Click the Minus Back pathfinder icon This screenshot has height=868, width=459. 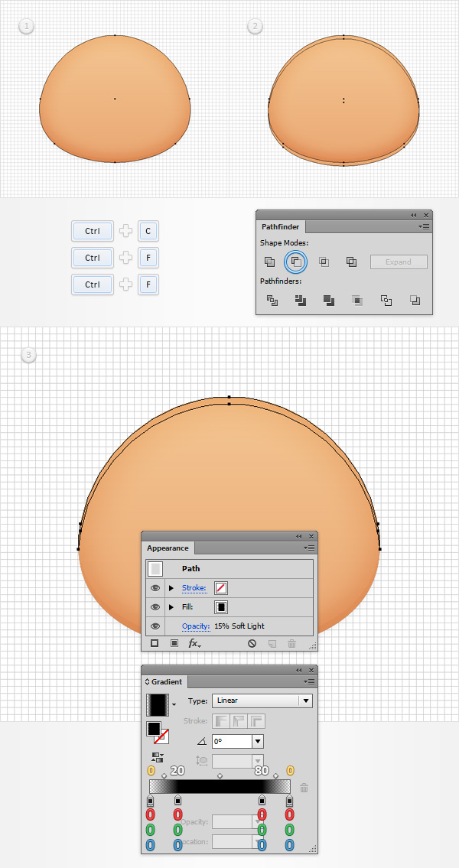pos(415,301)
